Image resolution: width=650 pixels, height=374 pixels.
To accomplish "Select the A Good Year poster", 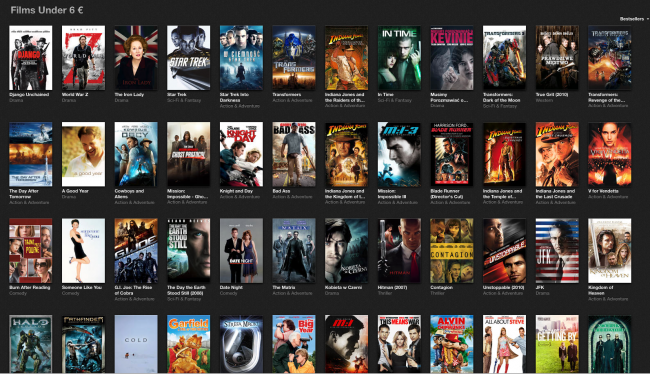I will click(83, 154).
